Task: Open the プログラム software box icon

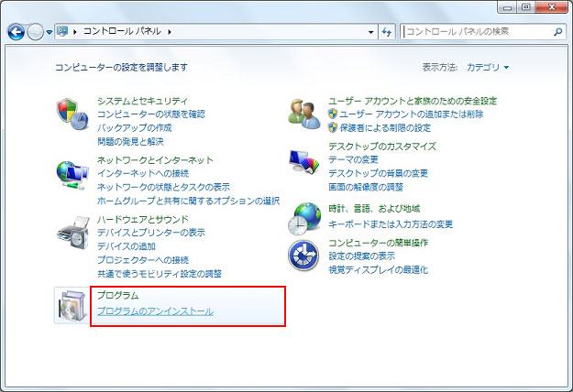Action: click(x=72, y=306)
